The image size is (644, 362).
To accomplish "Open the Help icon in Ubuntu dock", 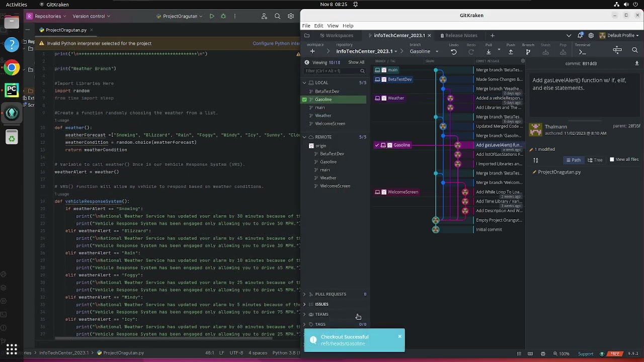I will coord(12,44).
